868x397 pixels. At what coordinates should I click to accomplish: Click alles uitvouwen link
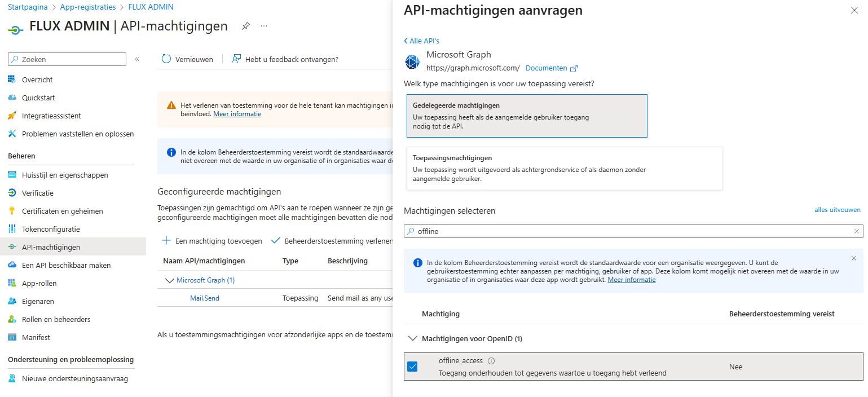pyautogui.click(x=838, y=210)
